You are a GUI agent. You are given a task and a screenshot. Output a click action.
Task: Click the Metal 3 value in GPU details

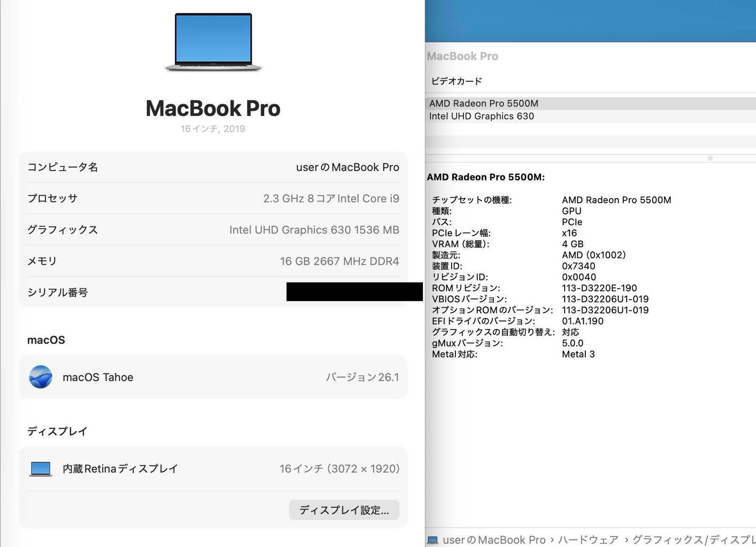tap(578, 354)
